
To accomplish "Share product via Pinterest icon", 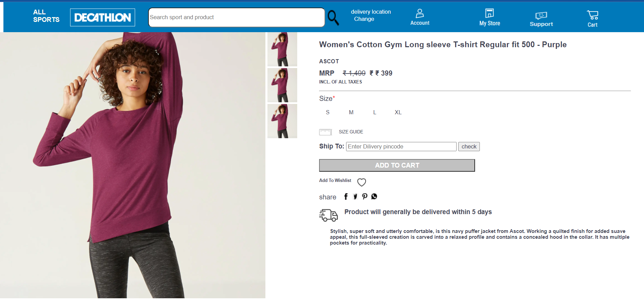I will click(365, 196).
